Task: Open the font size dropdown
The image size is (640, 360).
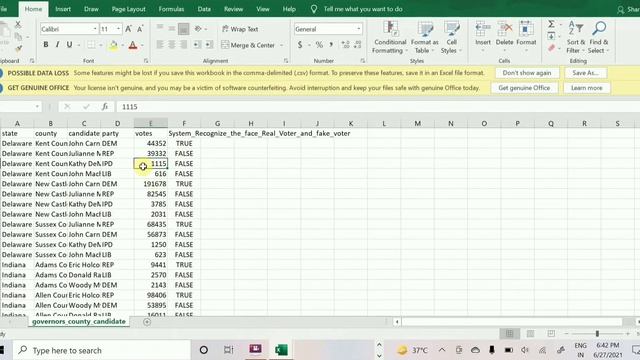Action: (x=118, y=29)
